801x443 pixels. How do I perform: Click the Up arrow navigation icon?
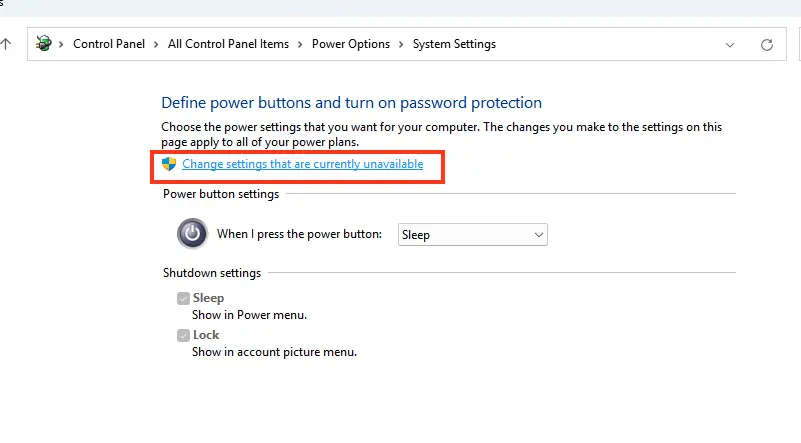tap(6, 44)
